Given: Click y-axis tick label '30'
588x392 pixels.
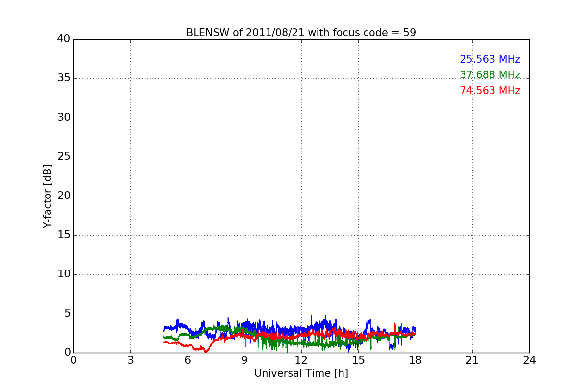Looking at the screenshot, I should coord(64,118).
